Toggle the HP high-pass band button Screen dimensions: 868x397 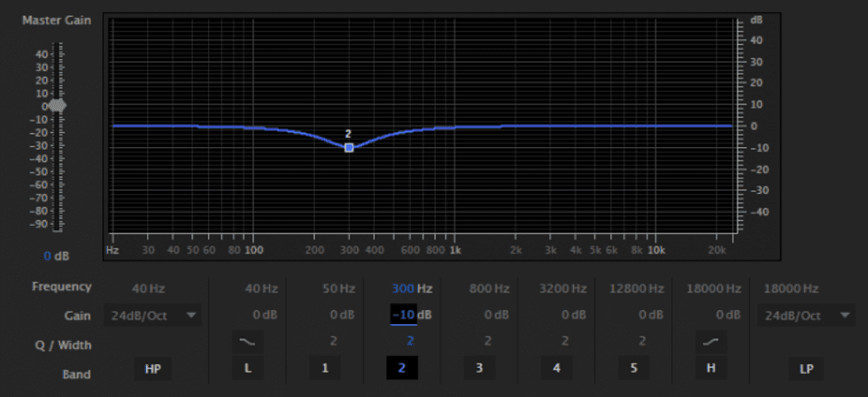(x=152, y=369)
